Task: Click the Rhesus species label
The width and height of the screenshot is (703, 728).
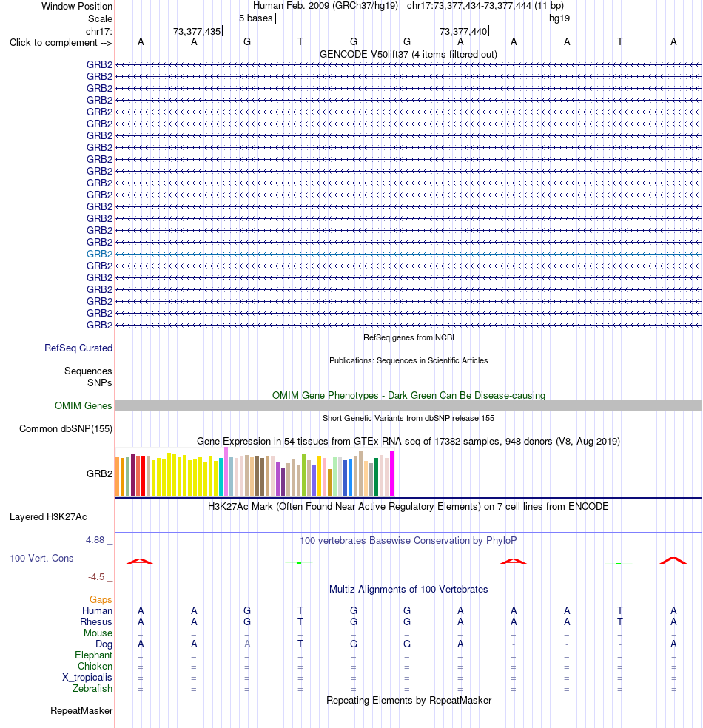Action: click(x=96, y=621)
